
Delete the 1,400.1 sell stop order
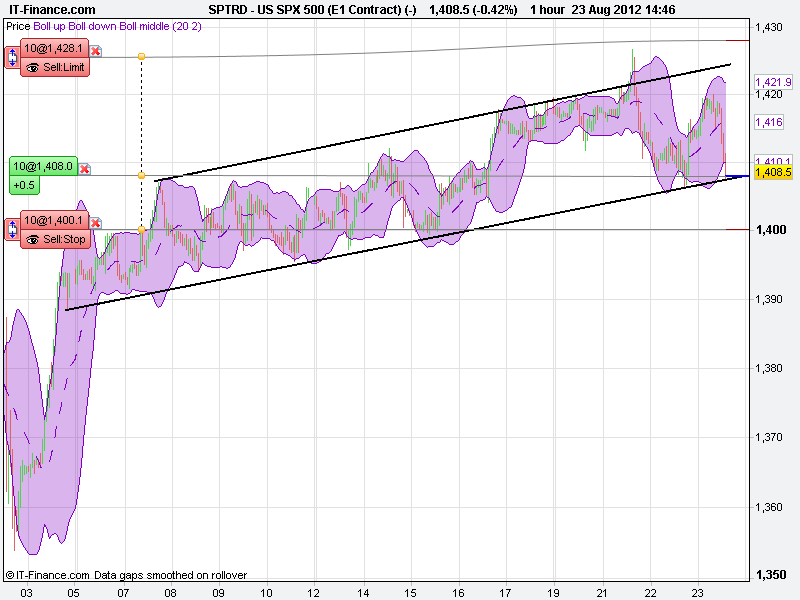[95, 223]
